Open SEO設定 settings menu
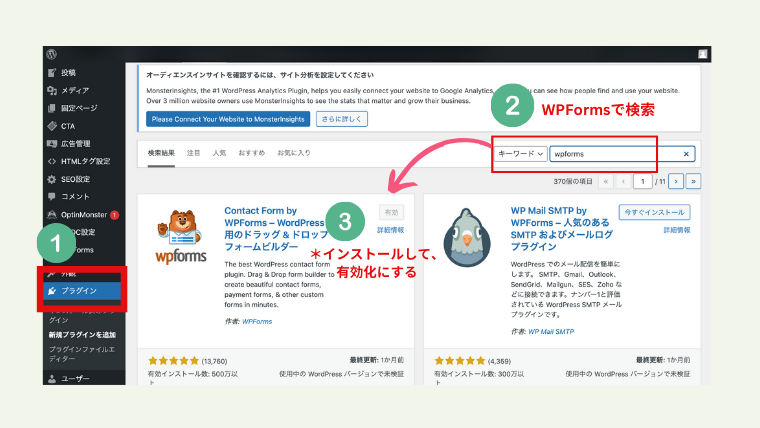760x428 pixels. click(x=75, y=179)
